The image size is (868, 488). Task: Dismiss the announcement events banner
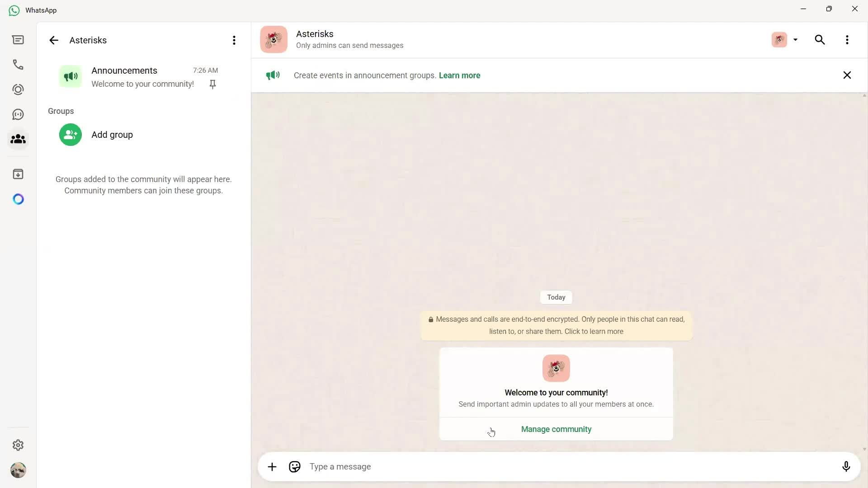(x=847, y=75)
